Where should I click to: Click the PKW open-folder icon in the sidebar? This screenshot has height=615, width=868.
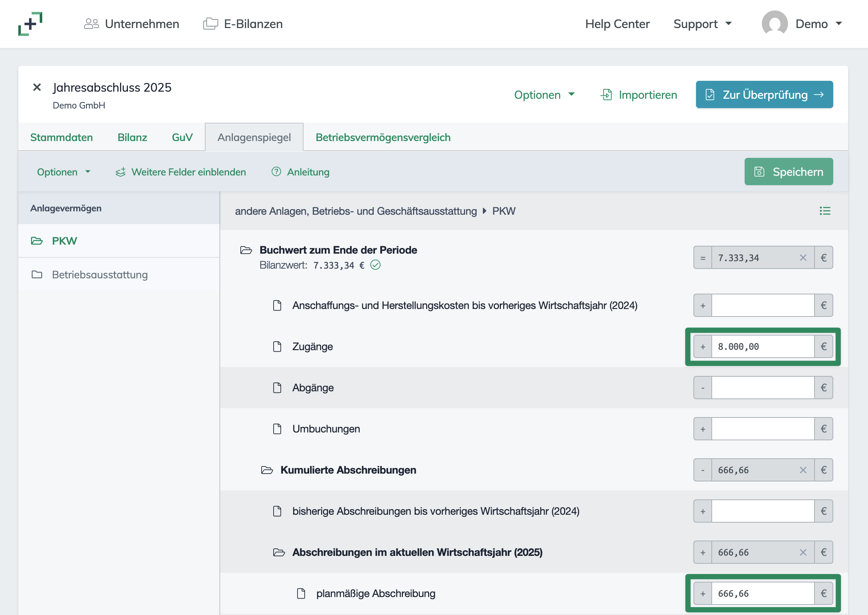(x=37, y=241)
